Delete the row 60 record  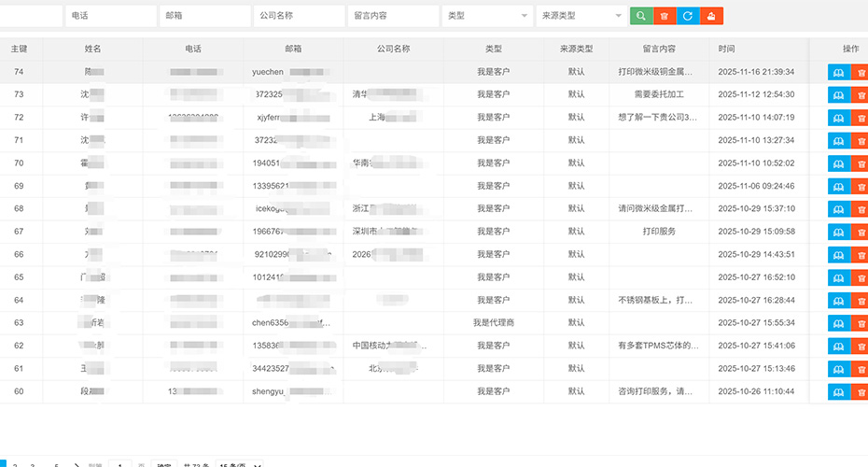(861, 391)
